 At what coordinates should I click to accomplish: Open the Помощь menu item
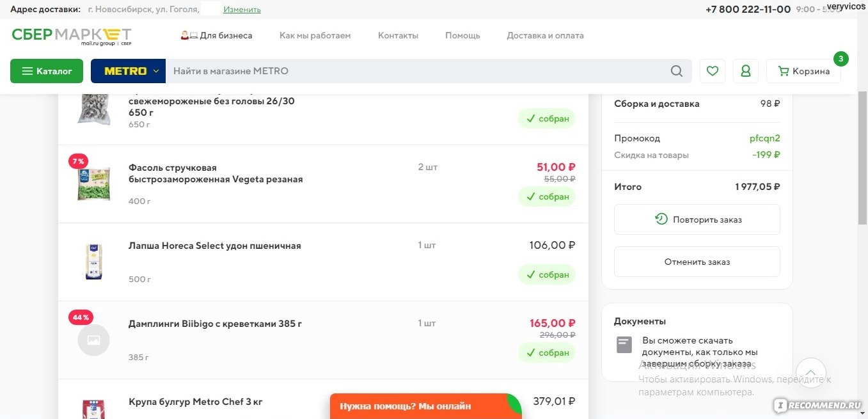(462, 36)
